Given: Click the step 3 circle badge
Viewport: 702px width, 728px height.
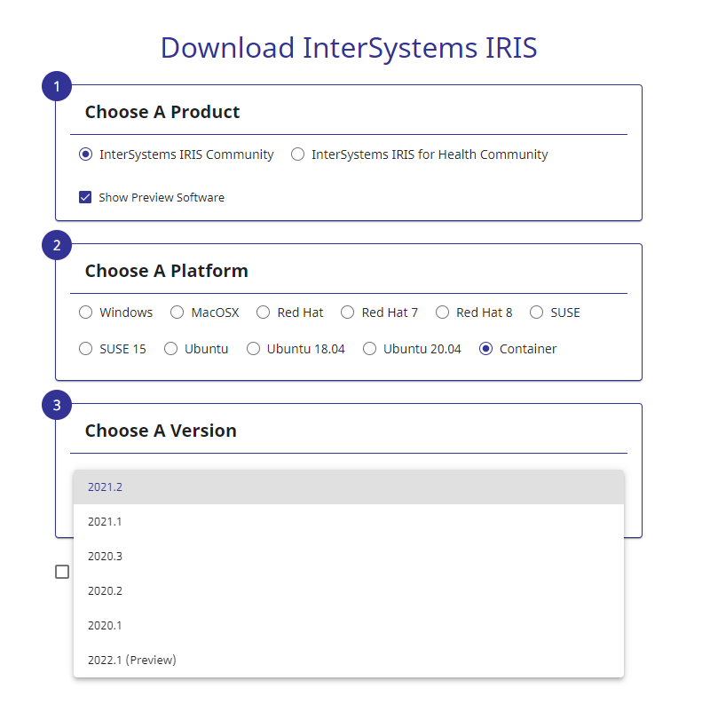Looking at the screenshot, I should [x=57, y=406].
